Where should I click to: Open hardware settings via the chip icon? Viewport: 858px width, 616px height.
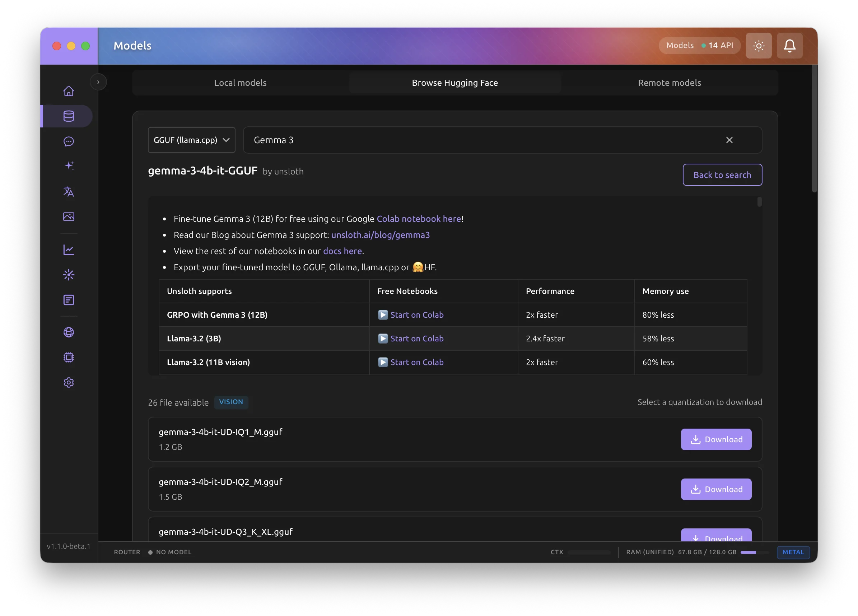(69, 358)
